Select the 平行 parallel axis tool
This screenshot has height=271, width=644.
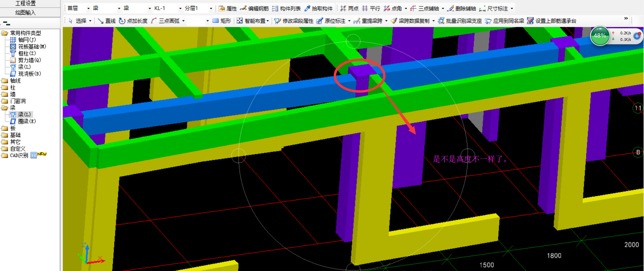click(x=371, y=9)
